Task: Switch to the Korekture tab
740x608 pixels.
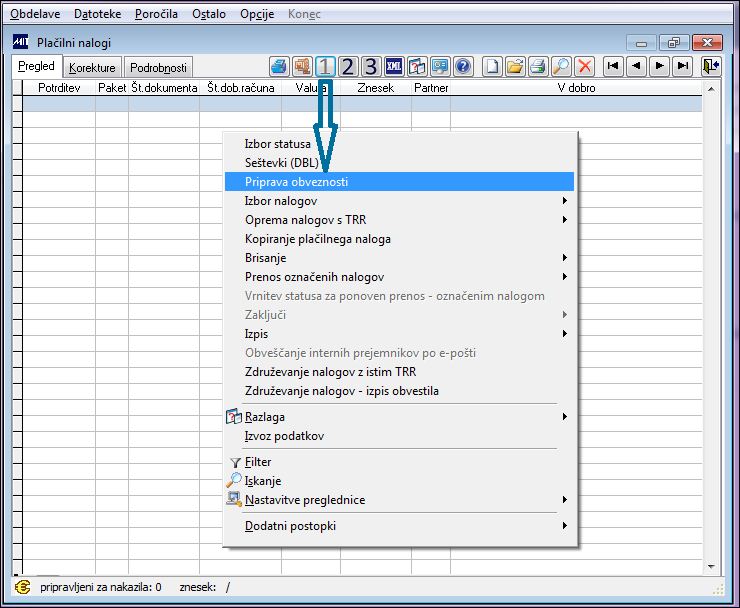Action: pyautogui.click(x=92, y=68)
